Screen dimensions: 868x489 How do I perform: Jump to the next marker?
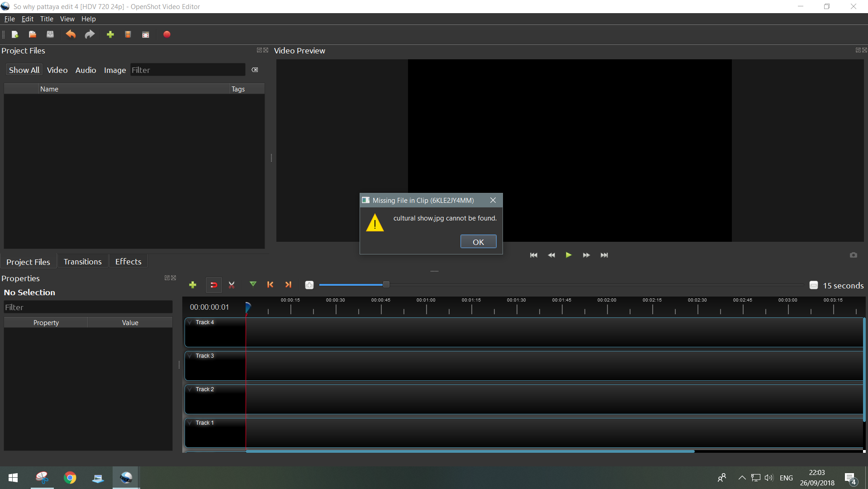click(x=288, y=284)
